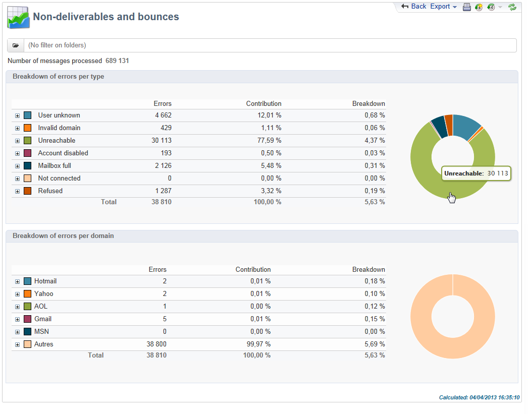Expand the Mailbox full row
This screenshot has height=414, width=532.
pyautogui.click(x=18, y=166)
